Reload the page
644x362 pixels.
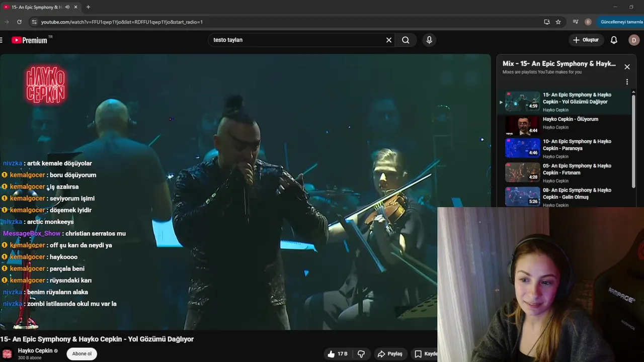(x=19, y=22)
